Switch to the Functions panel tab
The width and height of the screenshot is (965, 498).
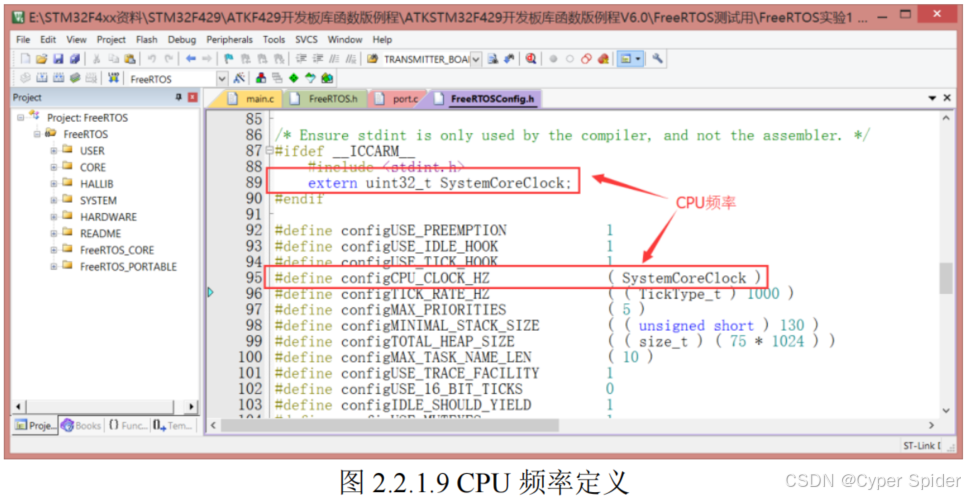(x=129, y=425)
